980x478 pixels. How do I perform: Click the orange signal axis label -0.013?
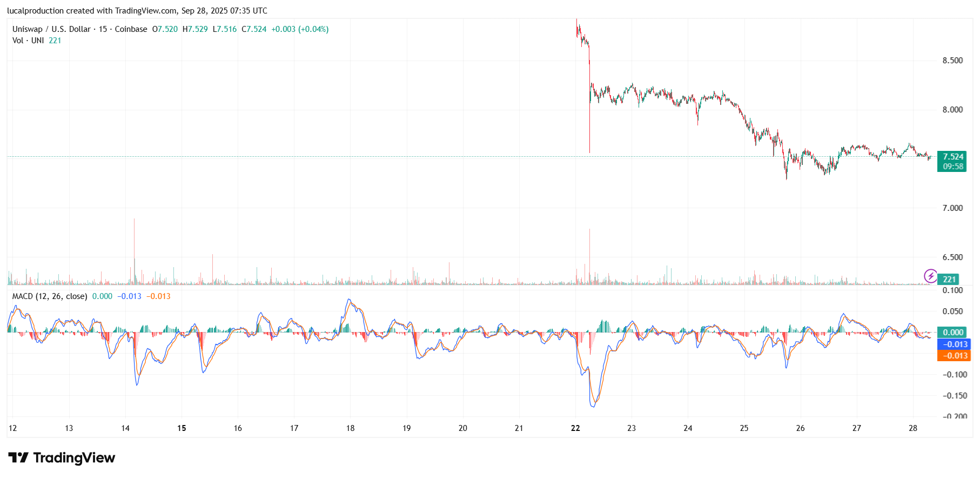955,356
